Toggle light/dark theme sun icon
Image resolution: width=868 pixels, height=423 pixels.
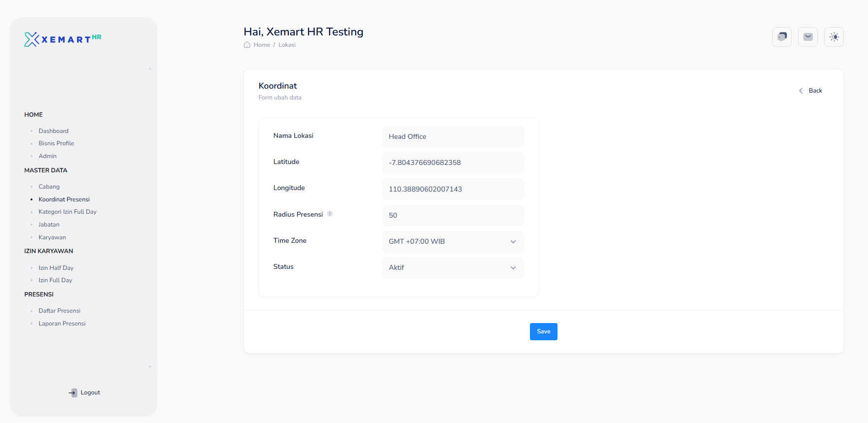pyautogui.click(x=834, y=37)
